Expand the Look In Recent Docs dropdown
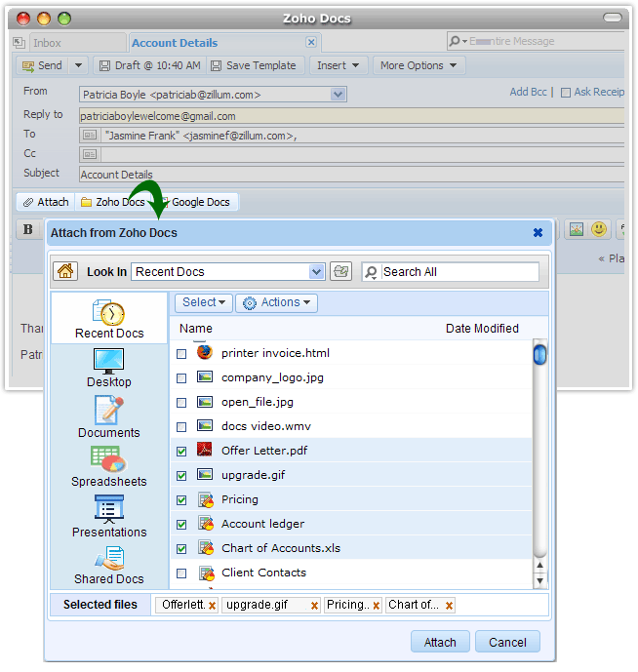This screenshot has width=638, height=672. tap(316, 271)
